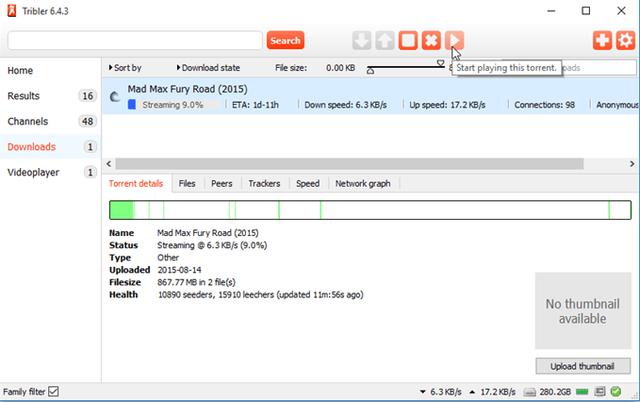Viewport: 640px width, 402px height.
Task: Click the No thumbnail available placeholder
Action: tap(583, 311)
